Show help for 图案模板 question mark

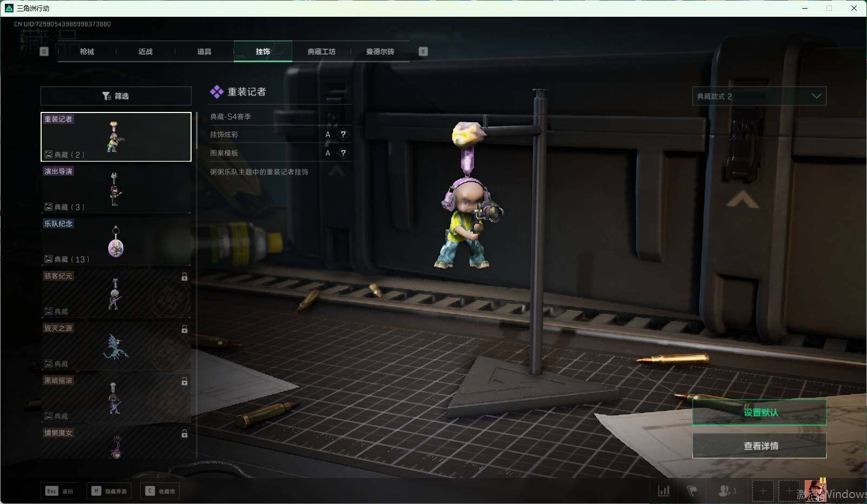343,153
